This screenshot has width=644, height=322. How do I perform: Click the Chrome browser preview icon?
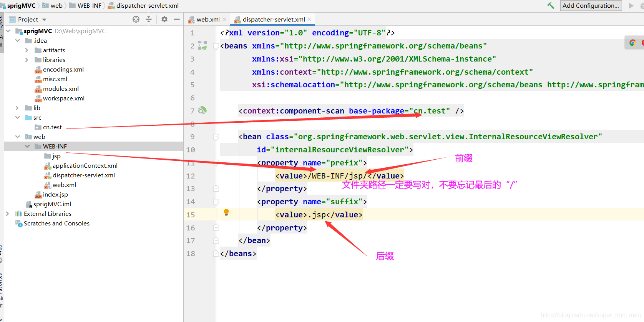pos(632,43)
